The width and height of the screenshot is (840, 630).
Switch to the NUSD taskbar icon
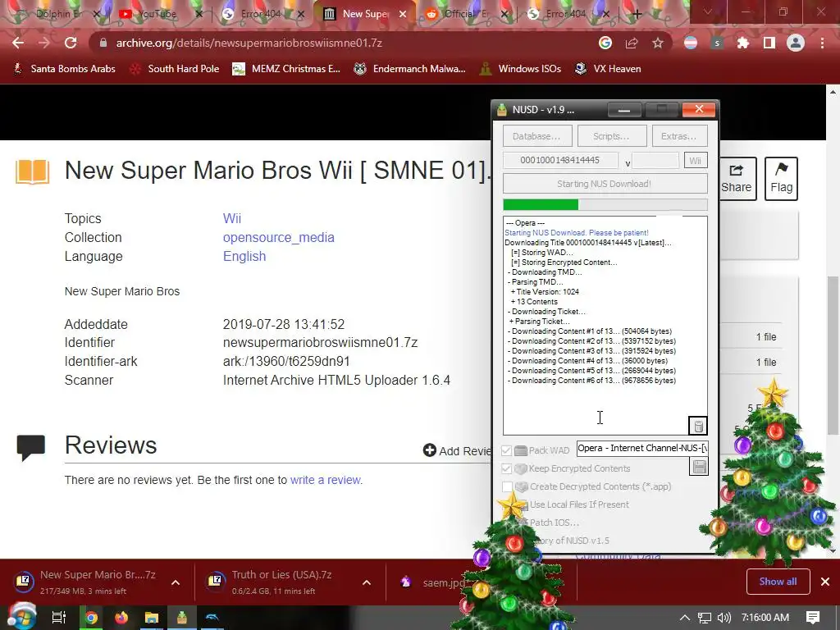pos(182,618)
